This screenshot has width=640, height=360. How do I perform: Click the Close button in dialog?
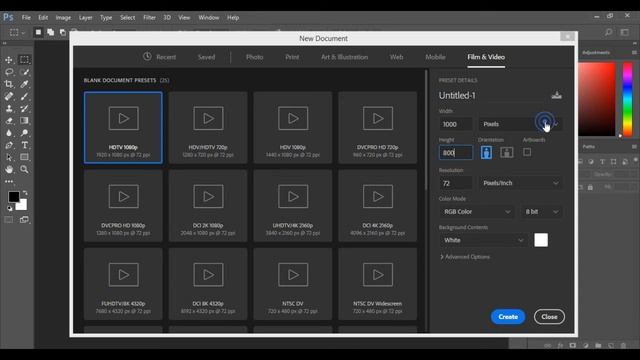coord(549,317)
